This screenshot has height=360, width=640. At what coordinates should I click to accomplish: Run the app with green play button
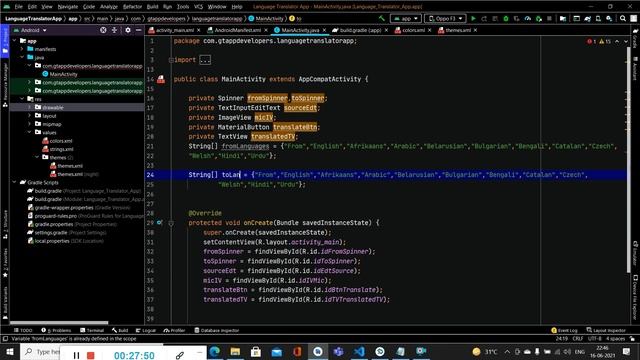473,18
